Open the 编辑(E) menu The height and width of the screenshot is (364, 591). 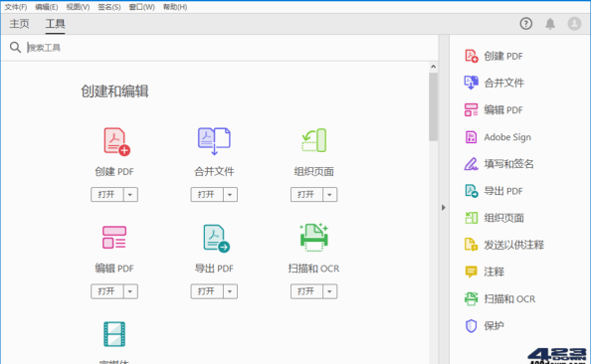click(47, 7)
